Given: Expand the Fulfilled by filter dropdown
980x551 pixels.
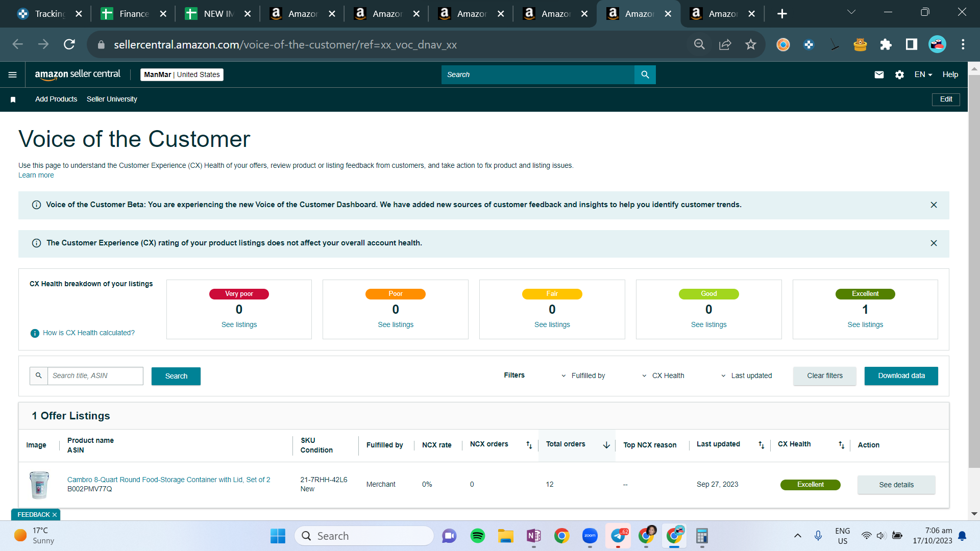Looking at the screenshot, I should coord(583,376).
